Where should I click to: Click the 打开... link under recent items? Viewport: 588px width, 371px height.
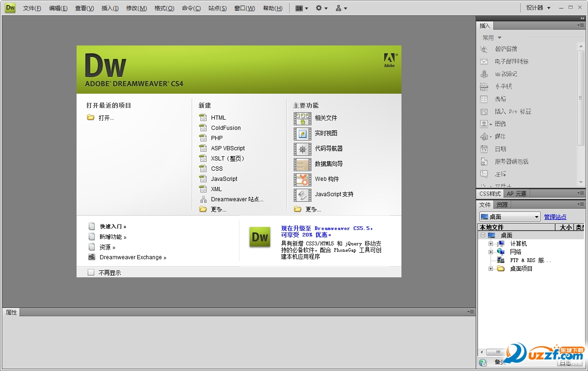click(x=106, y=118)
